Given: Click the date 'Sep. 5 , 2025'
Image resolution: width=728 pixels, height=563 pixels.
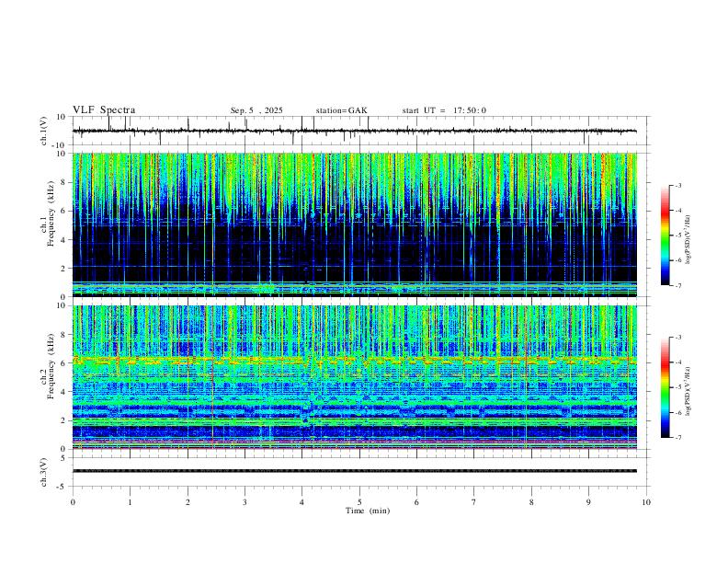Looking at the screenshot, I should [256, 110].
